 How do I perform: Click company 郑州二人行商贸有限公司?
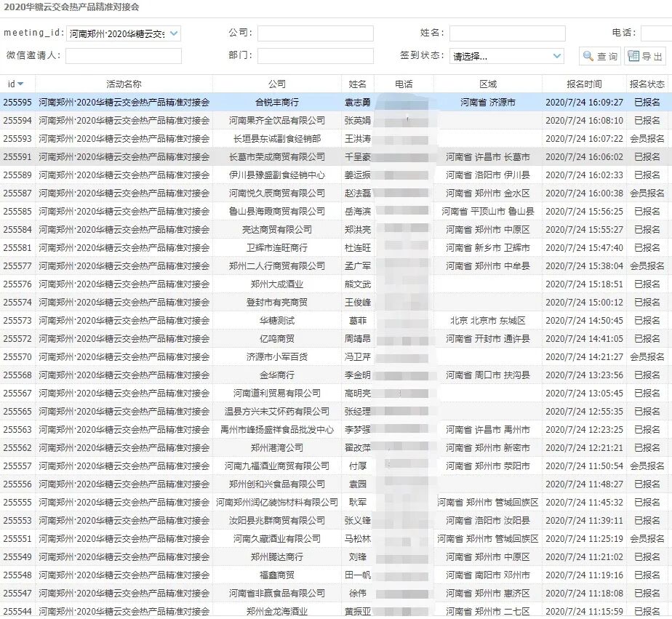[x=277, y=265]
